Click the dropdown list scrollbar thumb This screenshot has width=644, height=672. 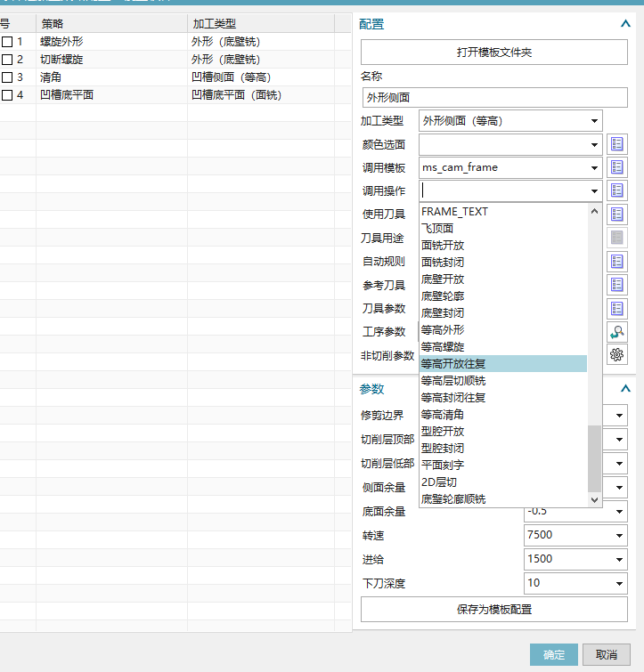(x=594, y=458)
